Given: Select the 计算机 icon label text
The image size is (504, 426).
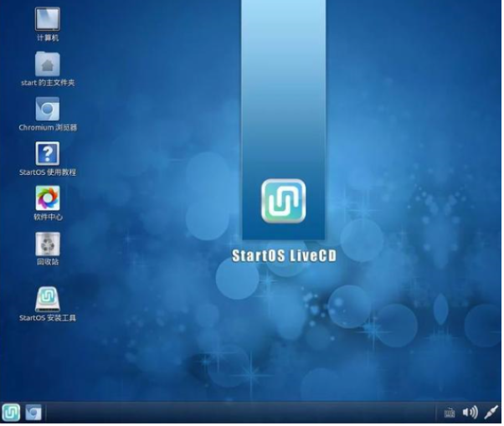Looking at the screenshot, I should [48, 38].
